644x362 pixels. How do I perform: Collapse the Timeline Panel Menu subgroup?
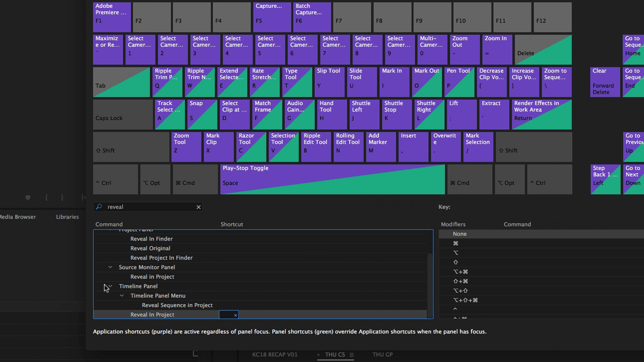(122, 296)
